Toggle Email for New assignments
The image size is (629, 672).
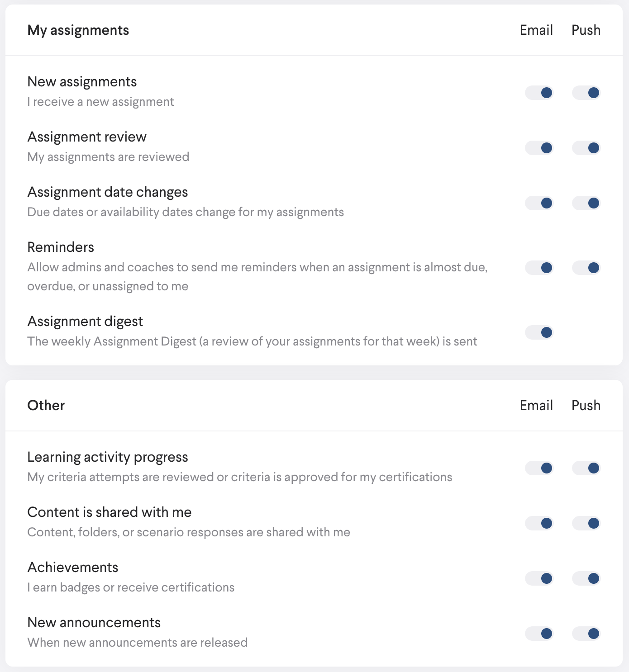pyautogui.click(x=539, y=93)
